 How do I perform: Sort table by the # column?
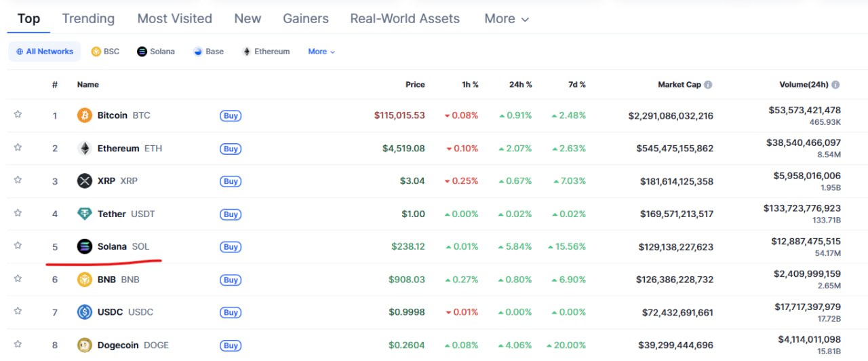[x=55, y=85]
